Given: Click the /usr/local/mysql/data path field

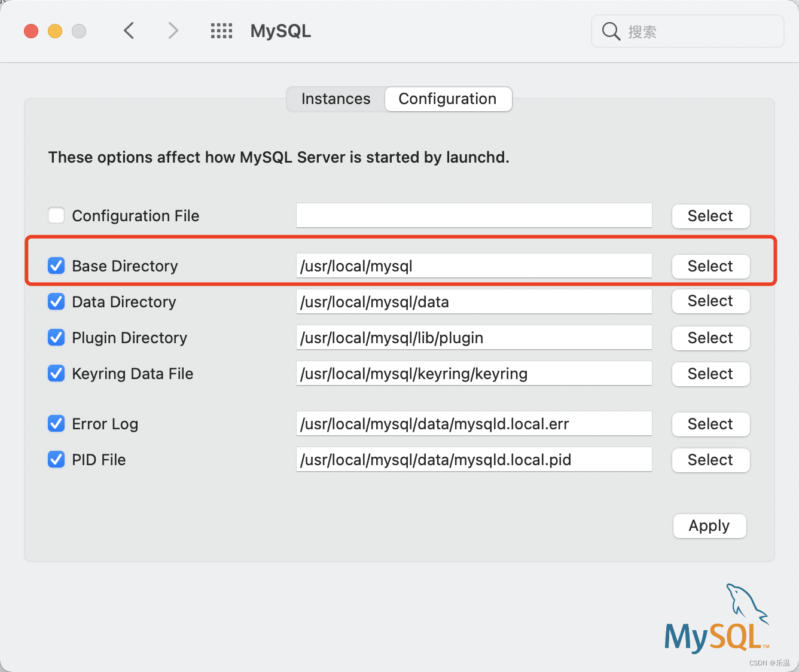Looking at the screenshot, I should tap(474, 301).
